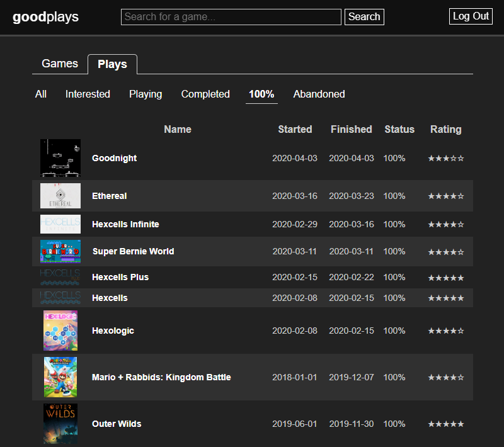The height and width of the screenshot is (447, 504).
Task: Open the Hexologic cover thumbnail
Action: pos(60,331)
